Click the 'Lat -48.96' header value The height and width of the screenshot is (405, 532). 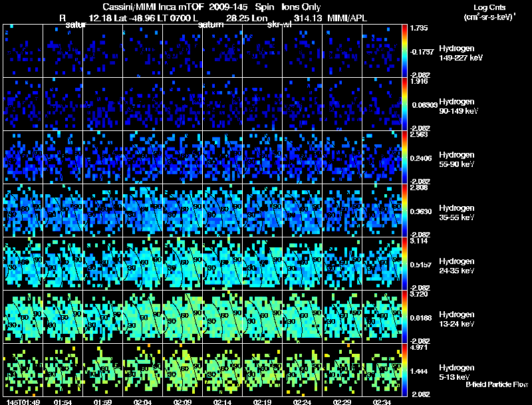coord(134,18)
